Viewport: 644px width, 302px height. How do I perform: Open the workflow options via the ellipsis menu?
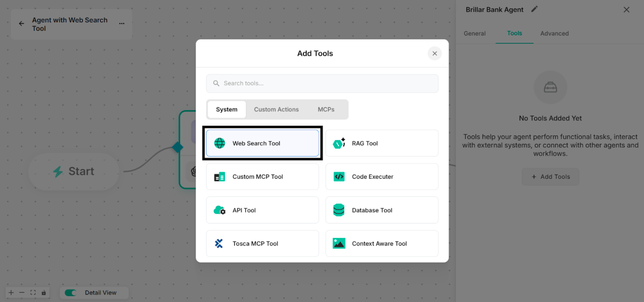pos(122,23)
